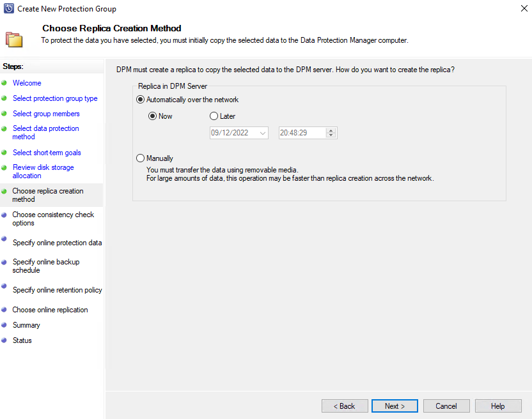Open the 09/12/2022 date dropdown

[263, 133]
